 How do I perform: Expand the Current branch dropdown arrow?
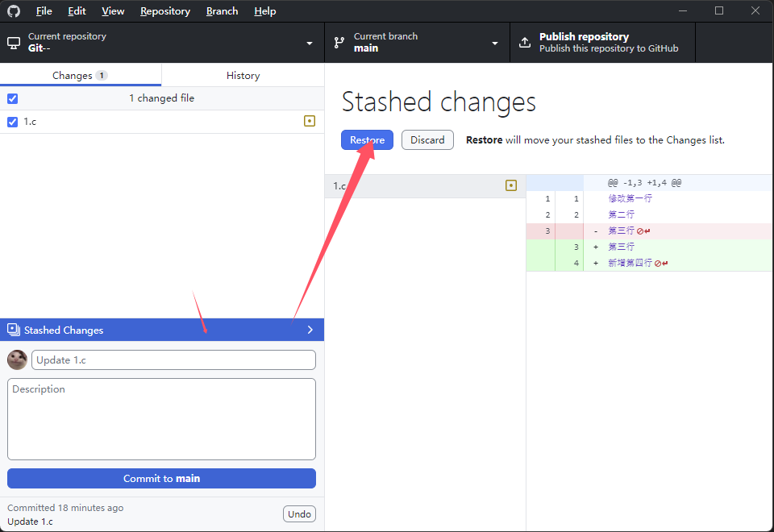[495, 44]
